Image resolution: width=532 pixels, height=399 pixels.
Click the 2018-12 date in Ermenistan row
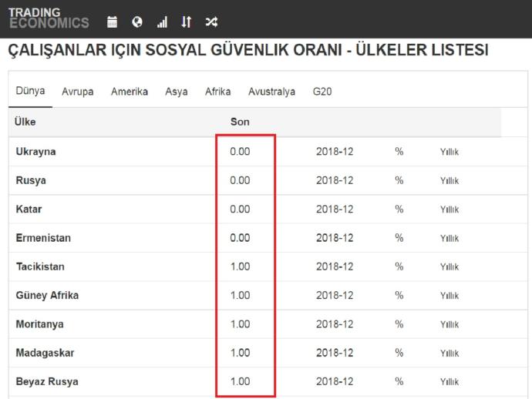coord(335,238)
